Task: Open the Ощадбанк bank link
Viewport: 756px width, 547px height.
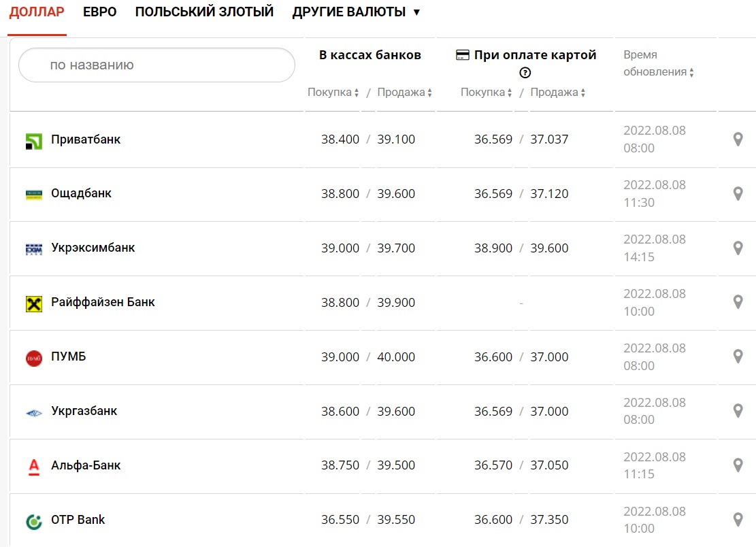Action: click(81, 193)
